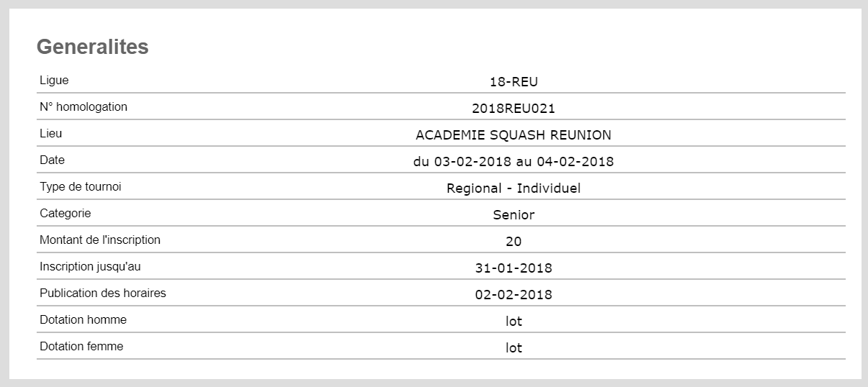Select the Senior category value
Viewport: 868px width, 387px height.
[x=513, y=215]
